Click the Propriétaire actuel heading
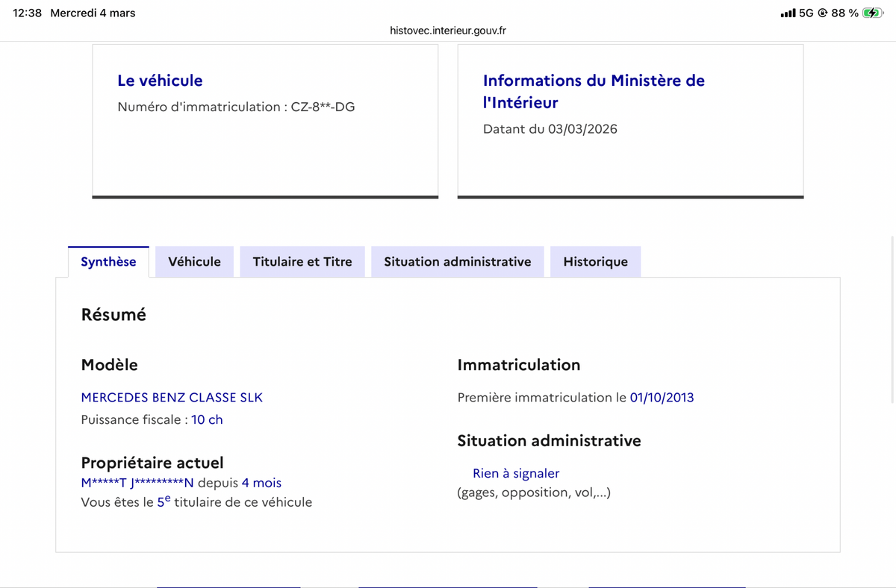Viewport: 896px width, 588px height. point(152,463)
